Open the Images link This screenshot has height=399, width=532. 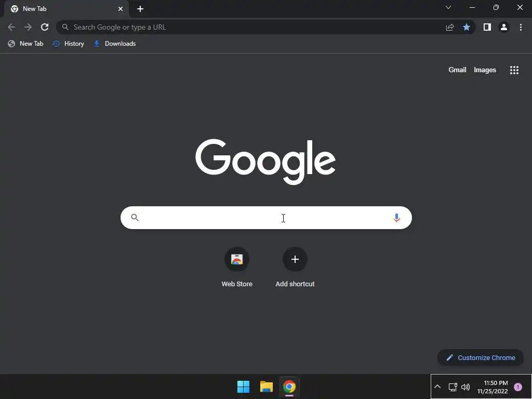click(485, 70)
